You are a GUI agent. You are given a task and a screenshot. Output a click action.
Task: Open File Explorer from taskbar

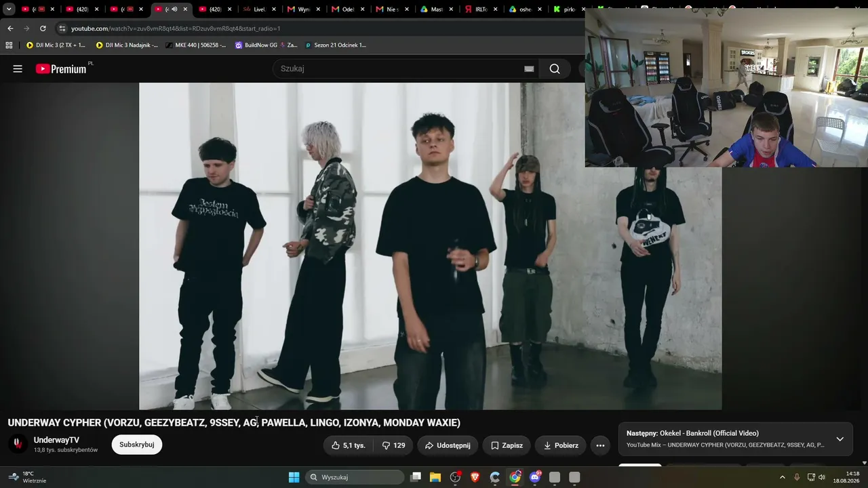pos(435,477)
